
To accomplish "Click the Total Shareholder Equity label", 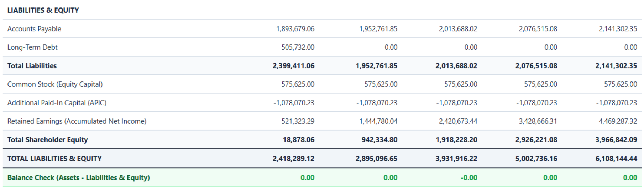I will [x=48, y=140].
